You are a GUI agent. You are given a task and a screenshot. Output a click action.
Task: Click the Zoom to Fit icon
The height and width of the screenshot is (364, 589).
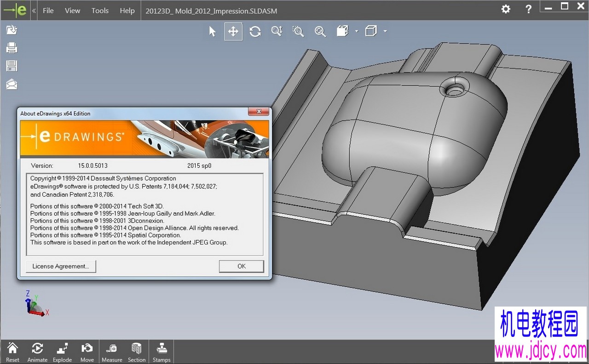320,31
